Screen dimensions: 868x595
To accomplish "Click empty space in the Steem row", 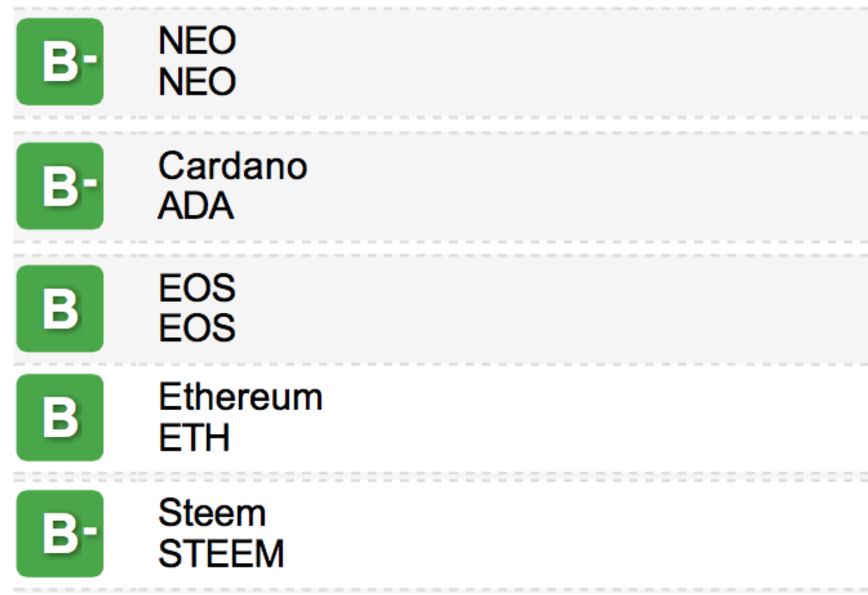I will [559, 533].
